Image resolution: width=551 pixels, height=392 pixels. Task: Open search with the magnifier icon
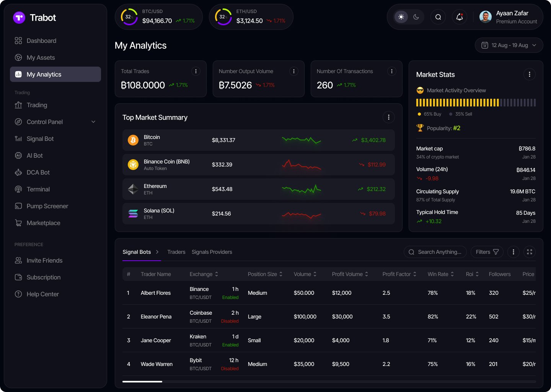438,17
